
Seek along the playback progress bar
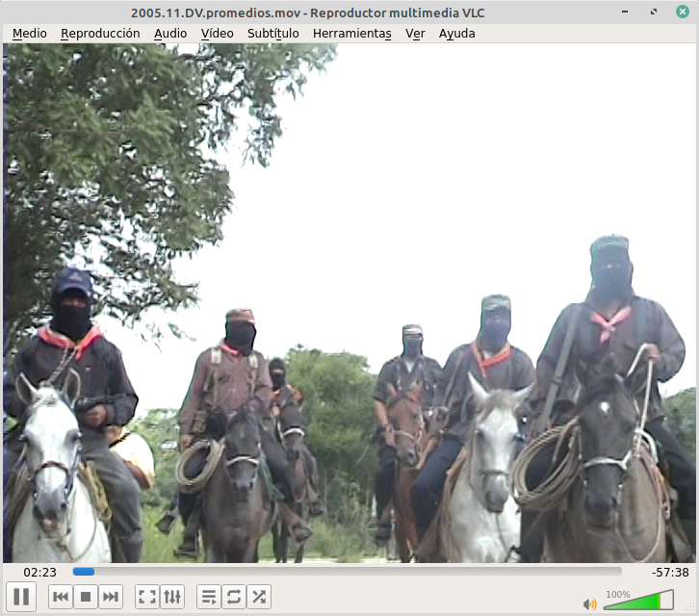tap(347, 572)
